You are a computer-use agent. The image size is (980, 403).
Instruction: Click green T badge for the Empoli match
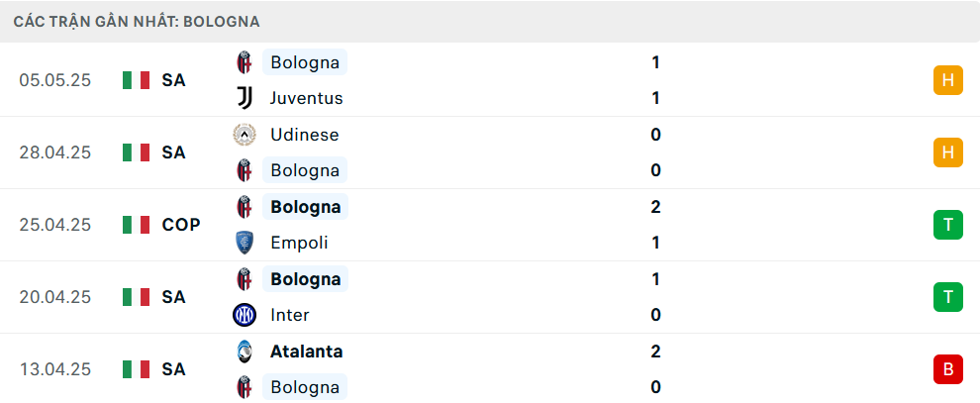click(x=948, y=225)
